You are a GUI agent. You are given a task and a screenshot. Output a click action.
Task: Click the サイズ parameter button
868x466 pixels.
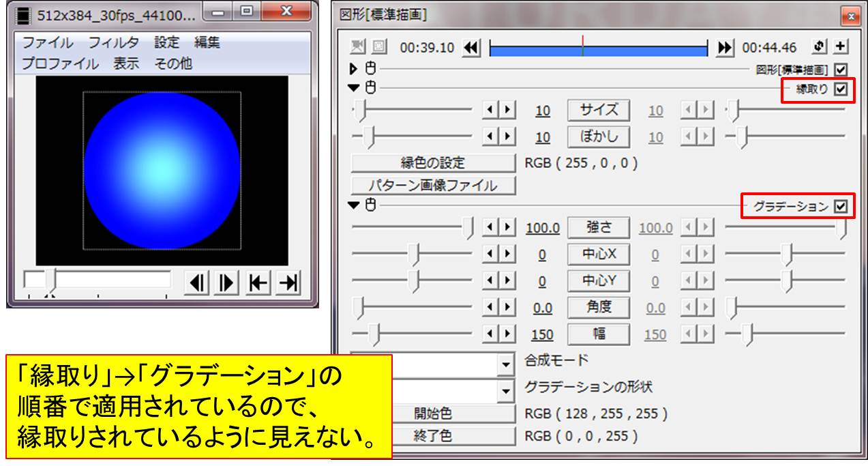(599, 110)
